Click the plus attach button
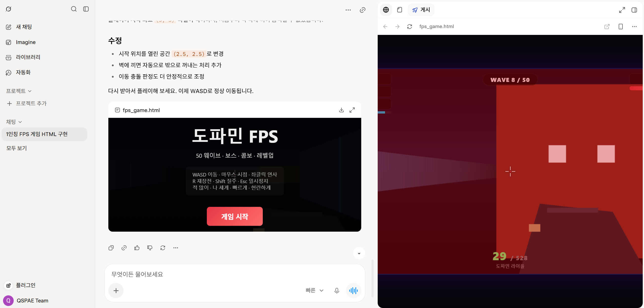 coord(116,291)
